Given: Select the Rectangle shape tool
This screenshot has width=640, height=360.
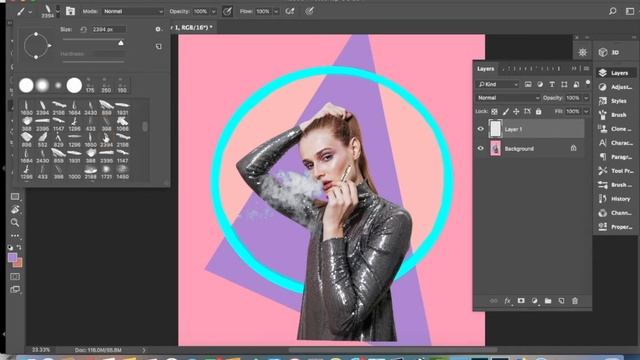Looking at the screenshot, I should pyautogui.click(x=15, y=197).
